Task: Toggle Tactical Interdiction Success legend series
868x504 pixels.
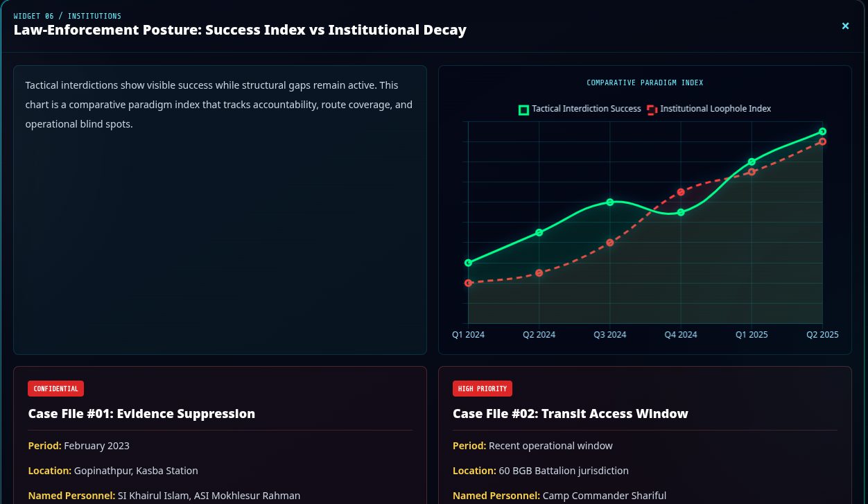Action: (580, 109)
